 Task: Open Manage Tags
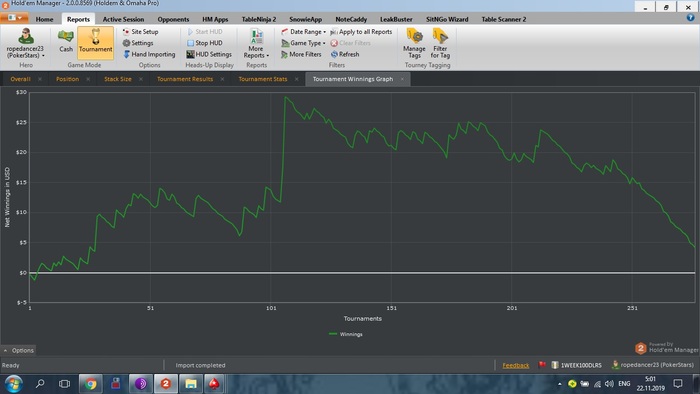coord(414,43)
